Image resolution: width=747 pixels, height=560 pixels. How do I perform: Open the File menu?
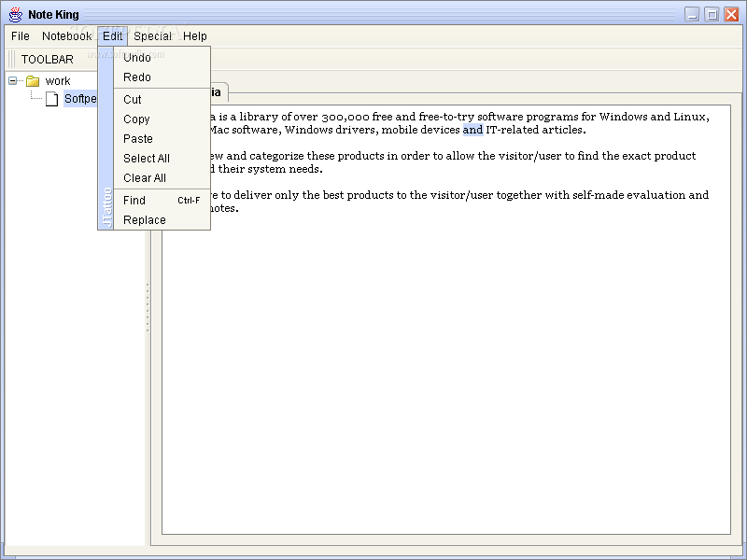(21, 36)
